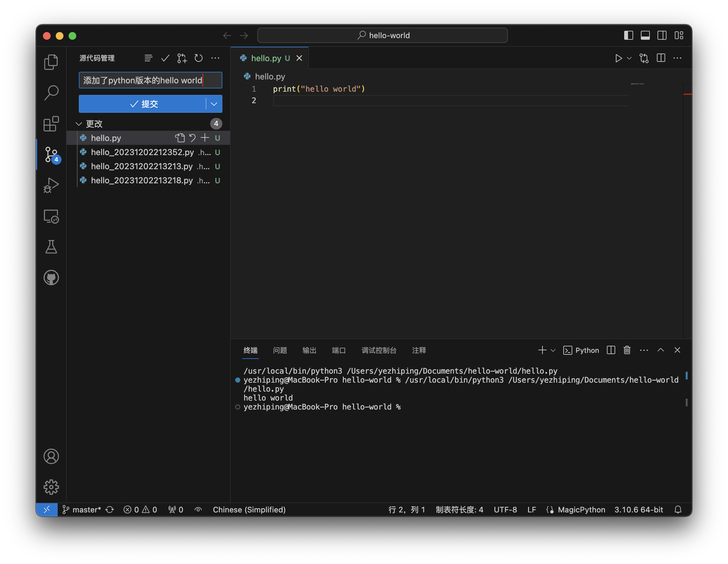
Task: Discard changes on hello.py row
Action: (x=192, y=138)
